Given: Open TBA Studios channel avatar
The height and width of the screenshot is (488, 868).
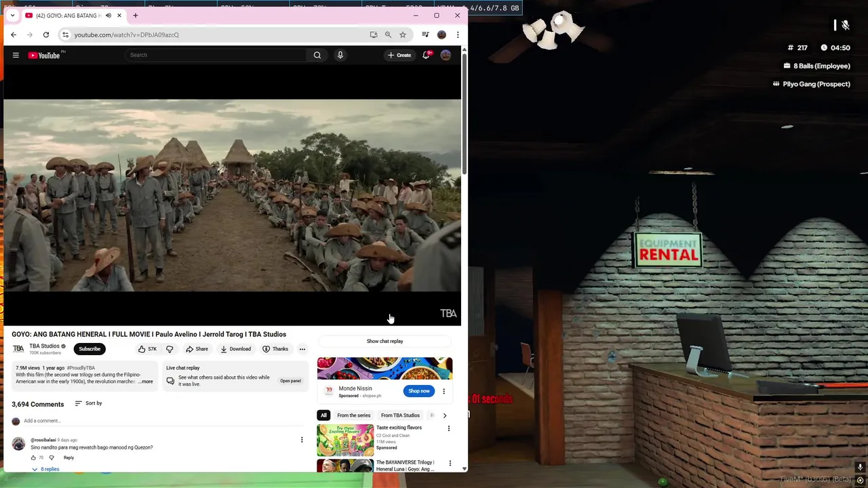Looking at the screenshot, I should (18, 349).
